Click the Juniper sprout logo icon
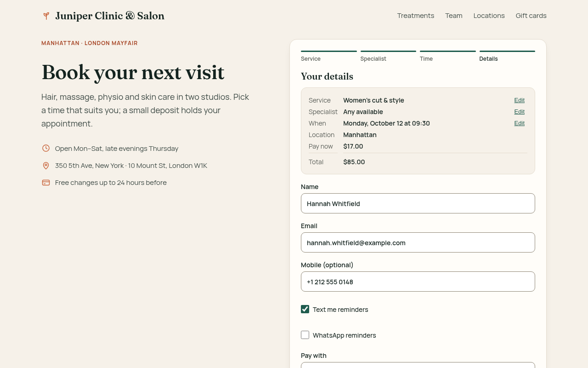 (46, 16)
